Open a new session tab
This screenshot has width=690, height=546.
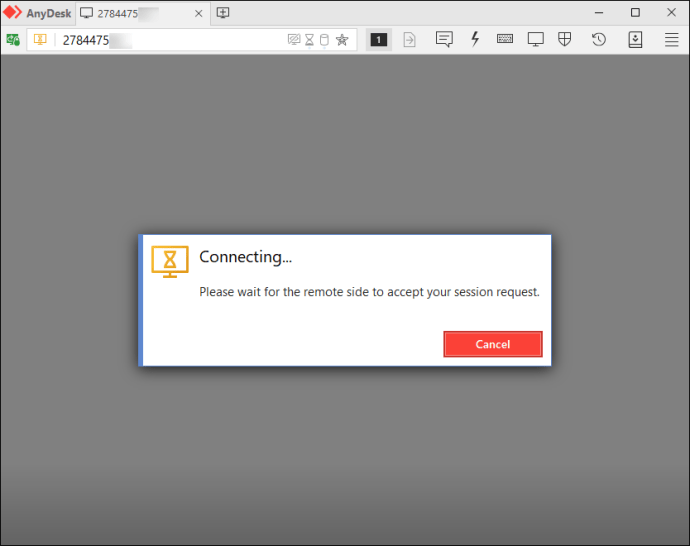pos(223,13)
